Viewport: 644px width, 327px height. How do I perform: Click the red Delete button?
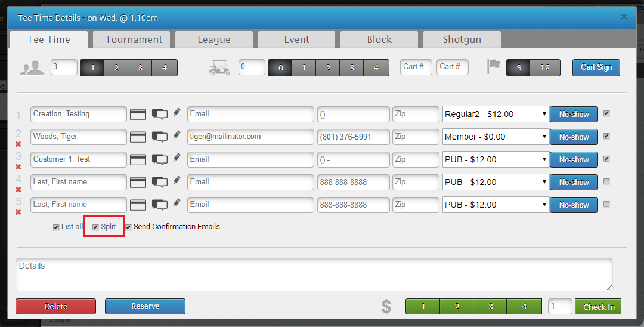55,306
